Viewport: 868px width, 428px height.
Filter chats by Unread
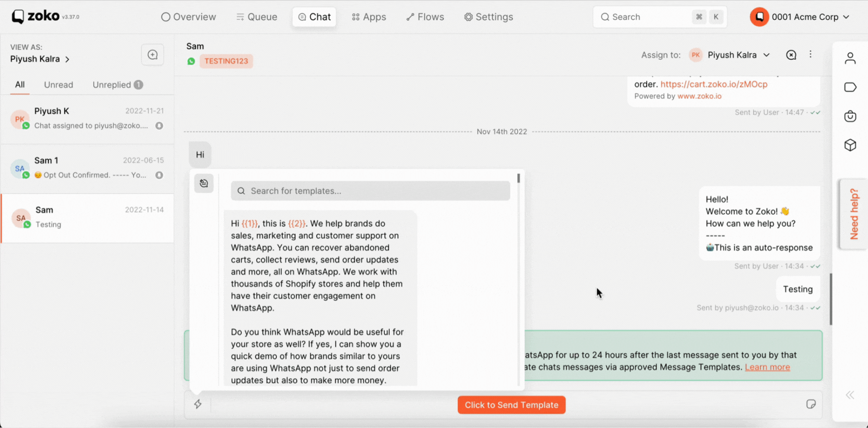58,85
